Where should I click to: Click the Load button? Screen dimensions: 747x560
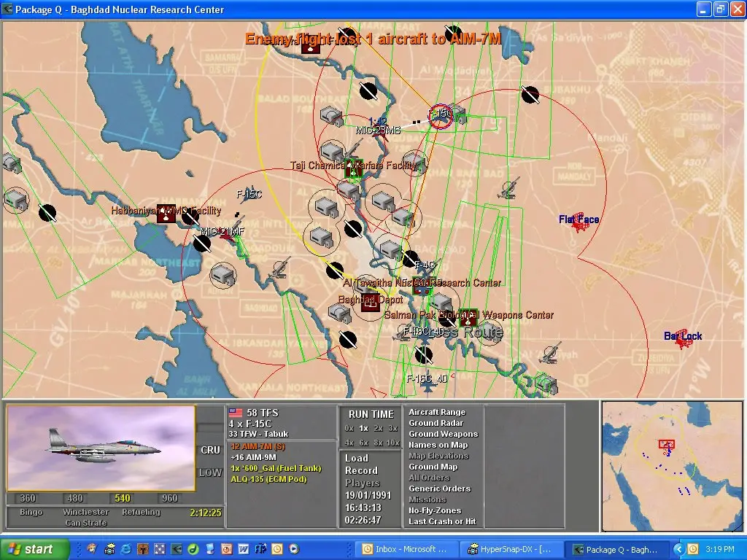click(357, 459)
